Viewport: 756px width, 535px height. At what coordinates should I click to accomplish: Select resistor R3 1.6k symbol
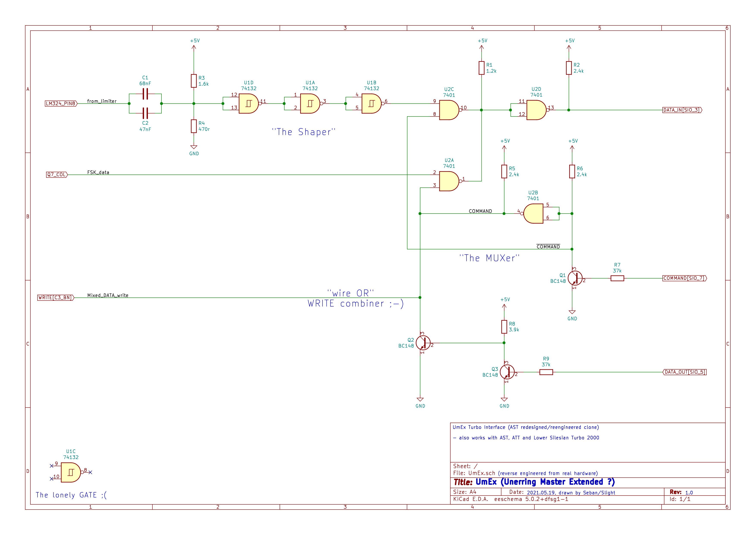[x=194, y=81]
